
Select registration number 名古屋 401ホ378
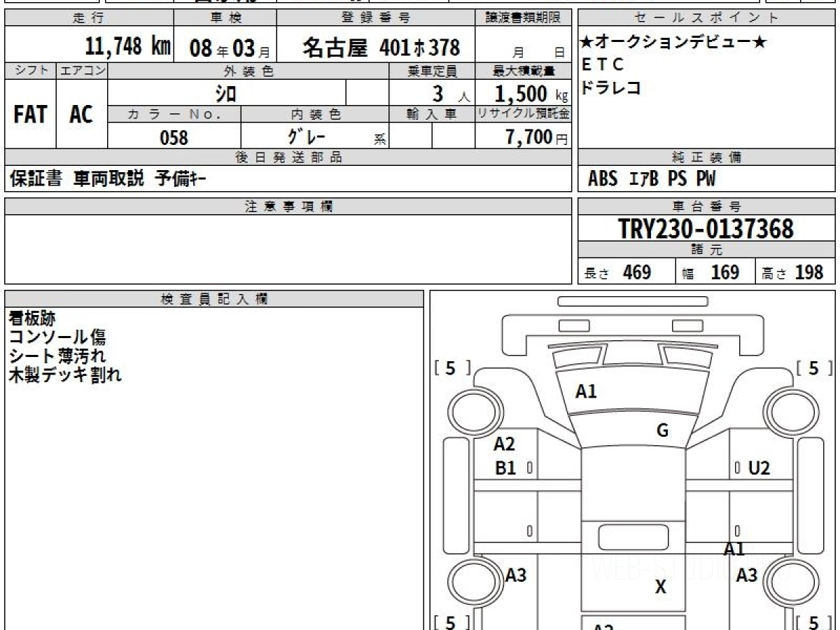pos(381,48)
